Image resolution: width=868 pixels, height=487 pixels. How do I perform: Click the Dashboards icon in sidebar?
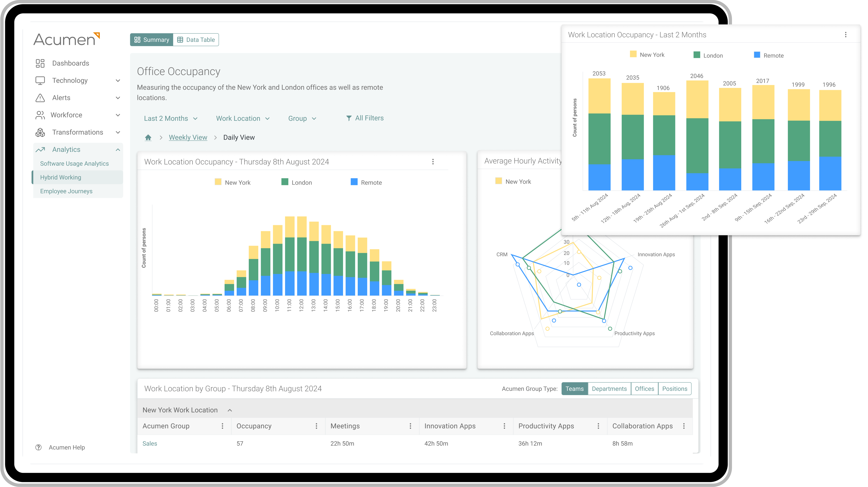(x=40, y=63)
